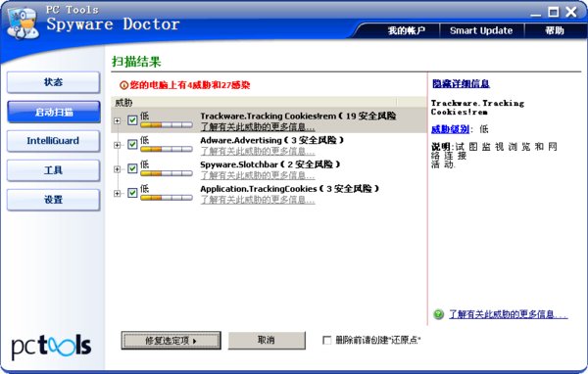This screenshot has width=588, height=374.
Task: Click the 修复选定项 button
Action: tap(171, 341)
